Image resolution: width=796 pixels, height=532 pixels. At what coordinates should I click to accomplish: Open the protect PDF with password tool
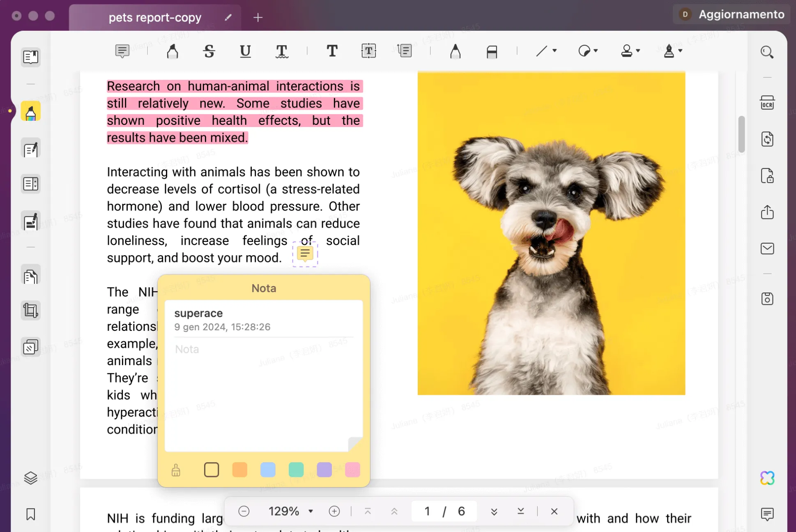(767, 176)
